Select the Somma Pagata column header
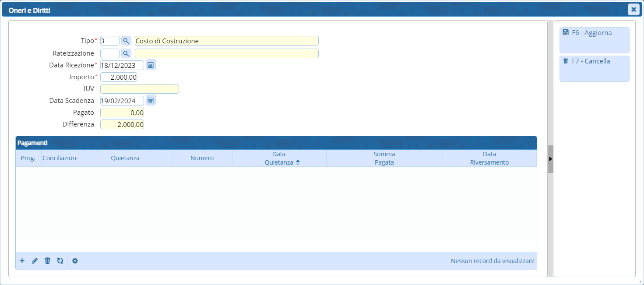The image size is (644, 285). (x=384, y=158)
